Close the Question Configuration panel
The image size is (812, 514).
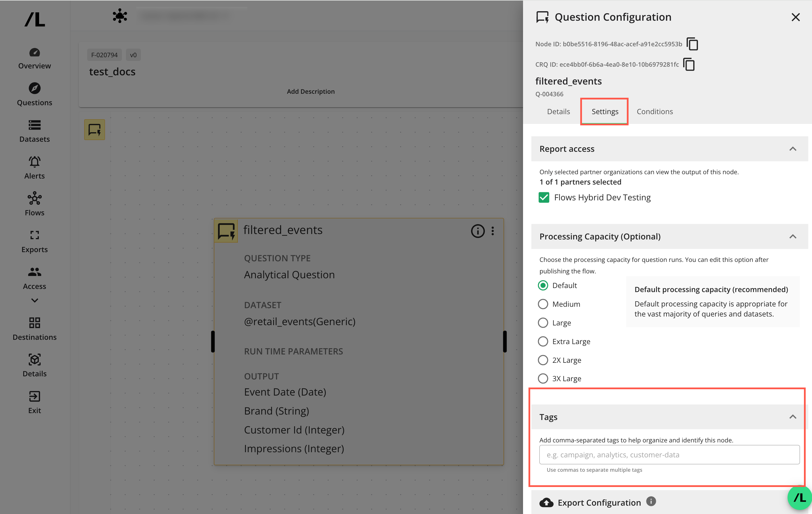[796, 17]
